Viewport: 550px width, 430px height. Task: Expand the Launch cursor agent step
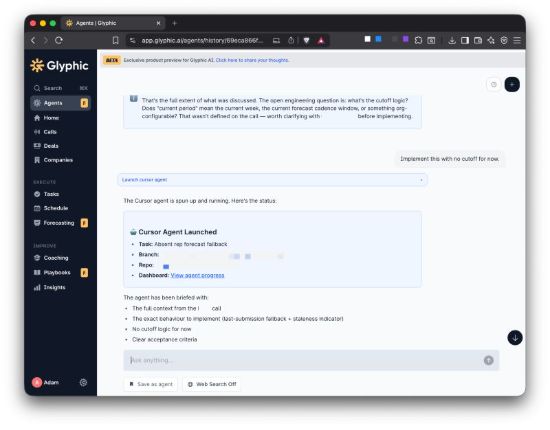[272, 180]
